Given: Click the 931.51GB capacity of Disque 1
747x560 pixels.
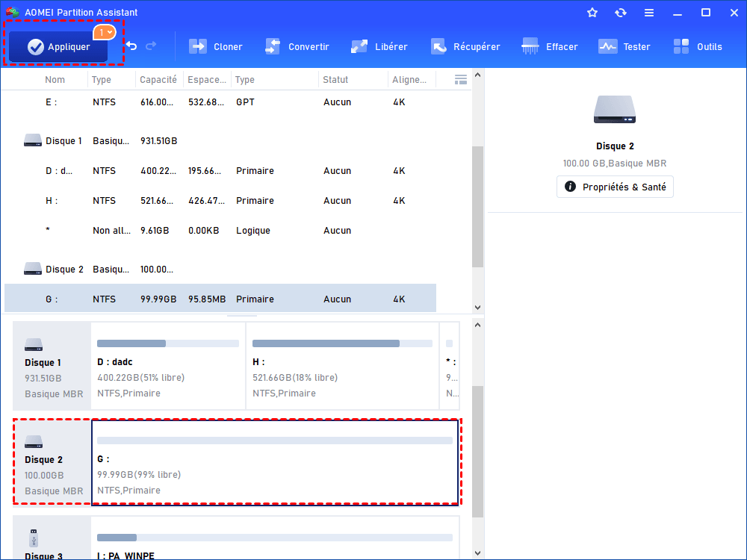Looking at the screenshot, I should pos(158,141).
